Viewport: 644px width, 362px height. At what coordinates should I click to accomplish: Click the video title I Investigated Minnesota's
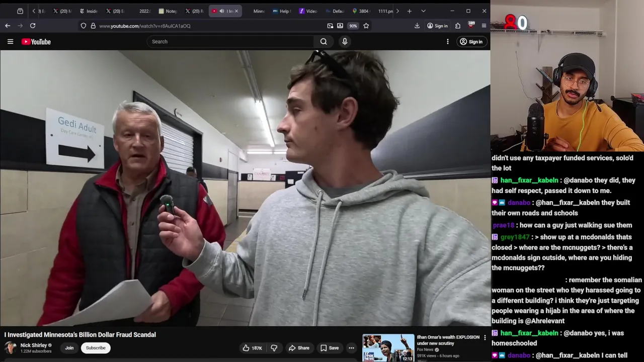point(80,335)
